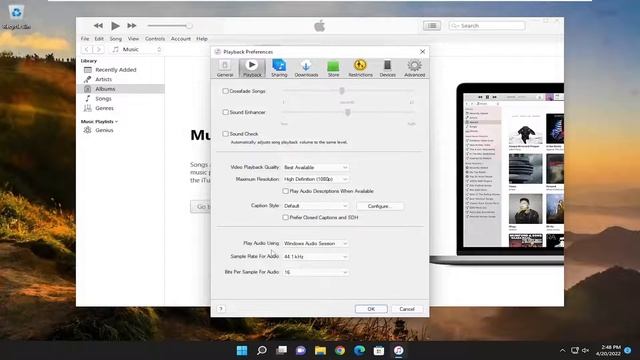
Task: Click the help question mark in Preferences
Action: click(221, 309)
